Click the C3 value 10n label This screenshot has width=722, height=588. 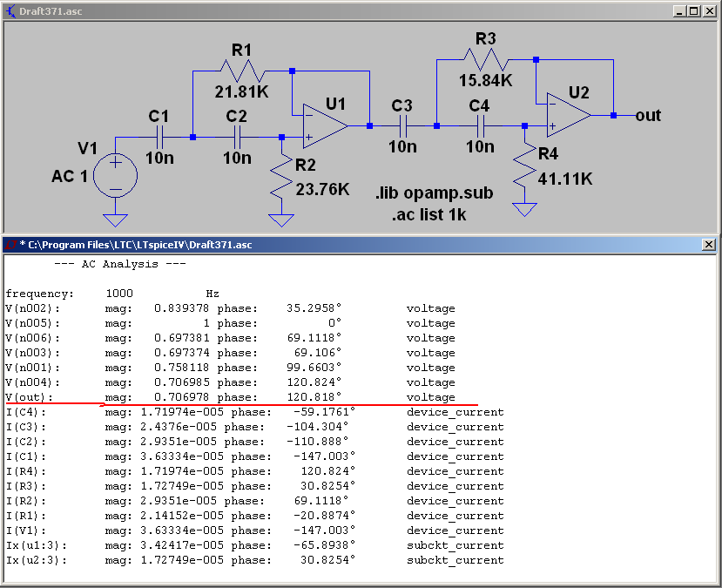click(x=402, y=147)
